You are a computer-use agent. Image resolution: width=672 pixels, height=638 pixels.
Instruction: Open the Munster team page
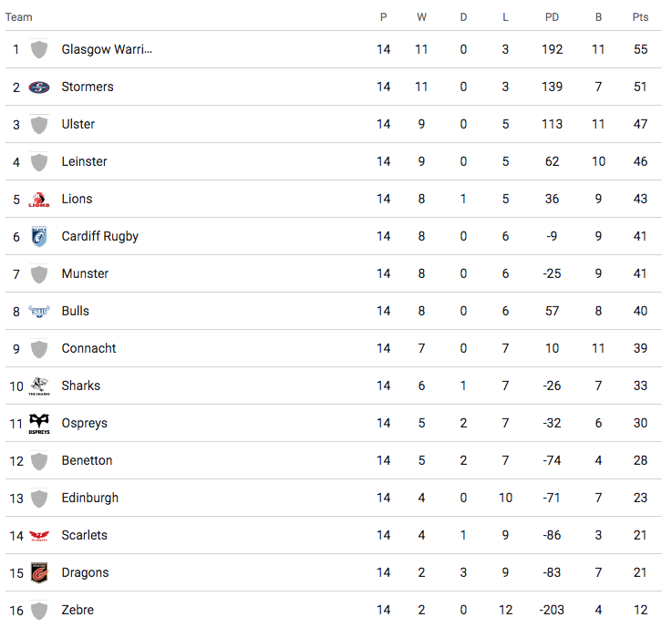pyautogui.click(x=85, y=273)
